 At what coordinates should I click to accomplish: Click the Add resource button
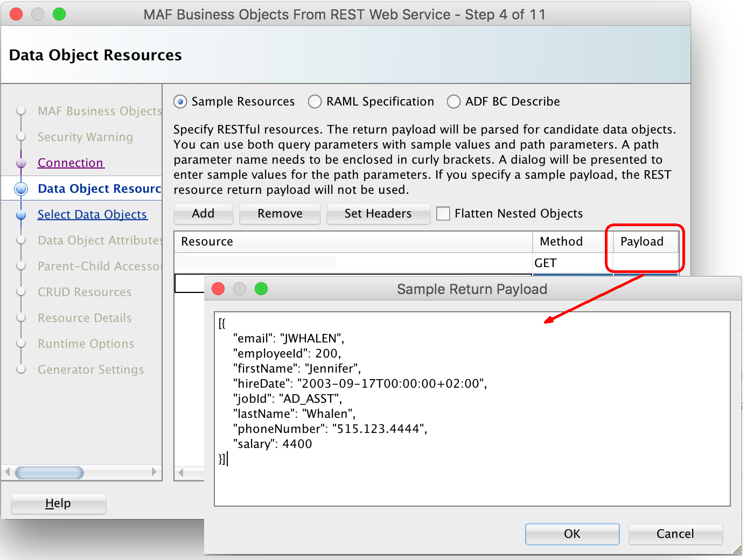[203, 214]
